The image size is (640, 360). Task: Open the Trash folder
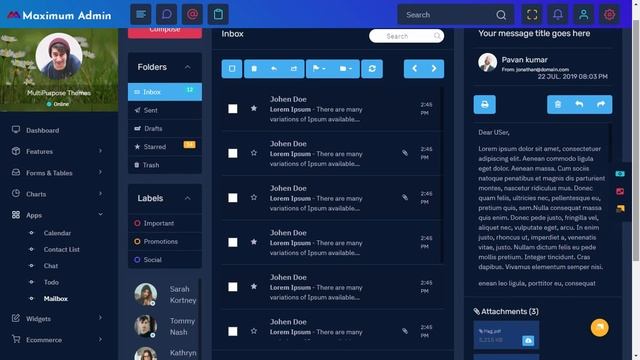[x=165, y=165]
